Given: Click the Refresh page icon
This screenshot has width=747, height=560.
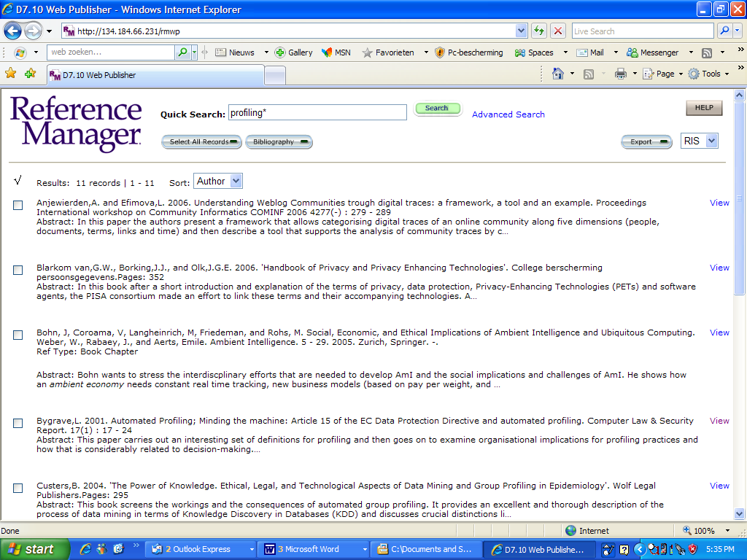Looking at the screenshot, I should coord(539,31).
